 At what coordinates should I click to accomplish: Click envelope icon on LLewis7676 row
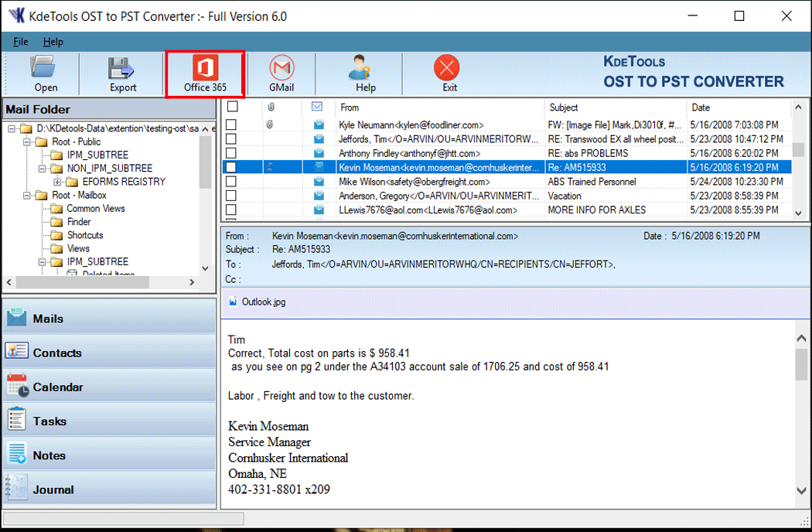coord(319,210)
